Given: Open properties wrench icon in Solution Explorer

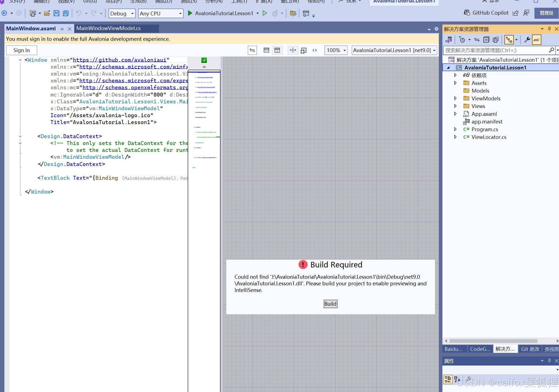Looking at the screenshot, I should coord(527,40).
